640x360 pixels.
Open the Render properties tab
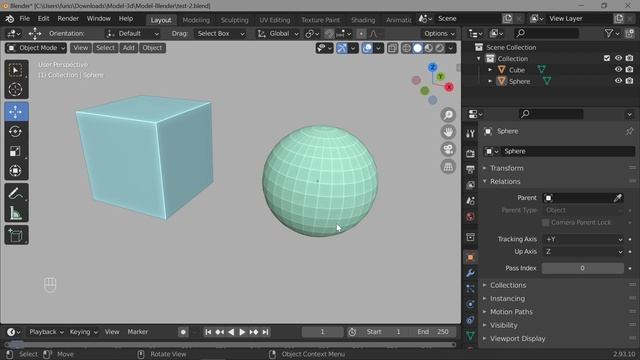pos(470,153)
